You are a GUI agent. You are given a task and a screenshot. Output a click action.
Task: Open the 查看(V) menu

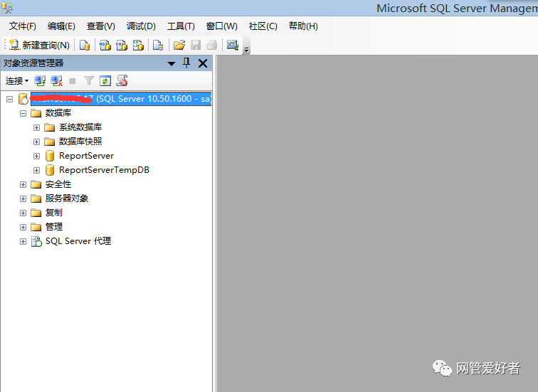pos(100,26)
